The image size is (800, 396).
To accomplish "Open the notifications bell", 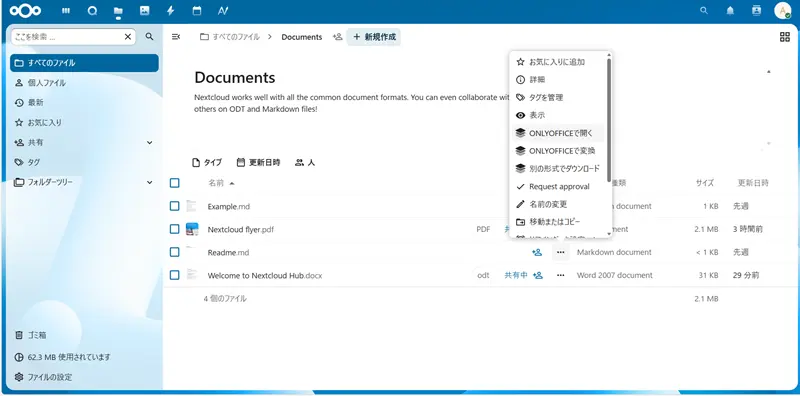I will click(x=730, y=11).
